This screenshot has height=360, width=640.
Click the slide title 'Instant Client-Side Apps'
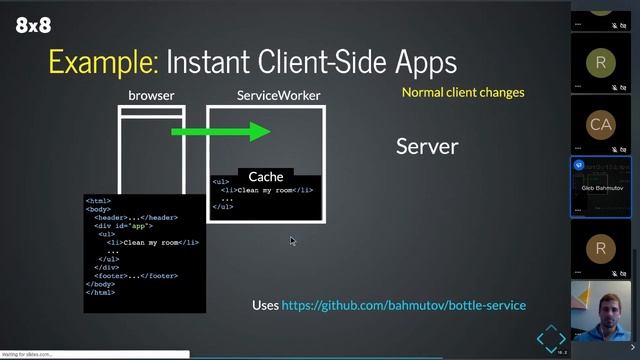(311, 62)
